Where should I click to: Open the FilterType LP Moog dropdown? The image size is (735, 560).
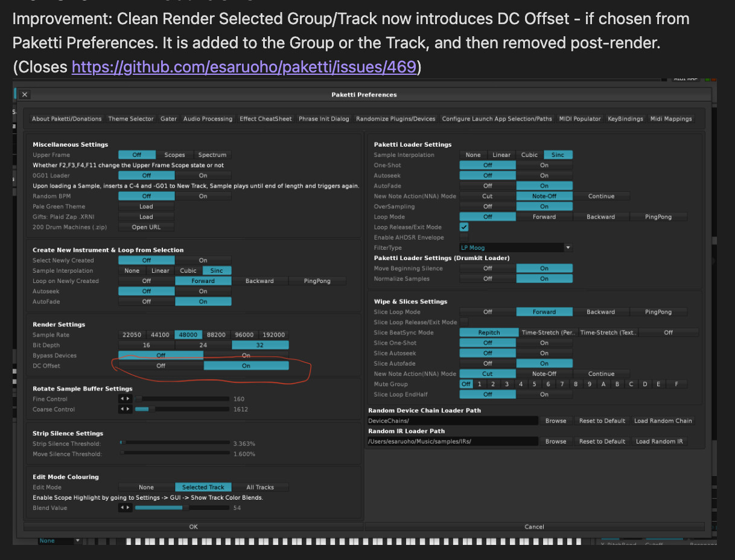point(515,247)
